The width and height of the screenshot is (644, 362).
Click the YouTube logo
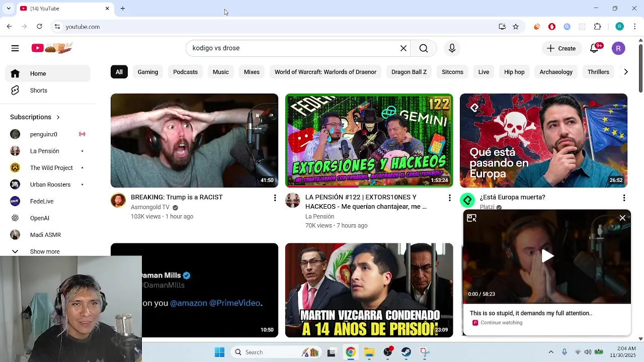click(x=52, y=48)
